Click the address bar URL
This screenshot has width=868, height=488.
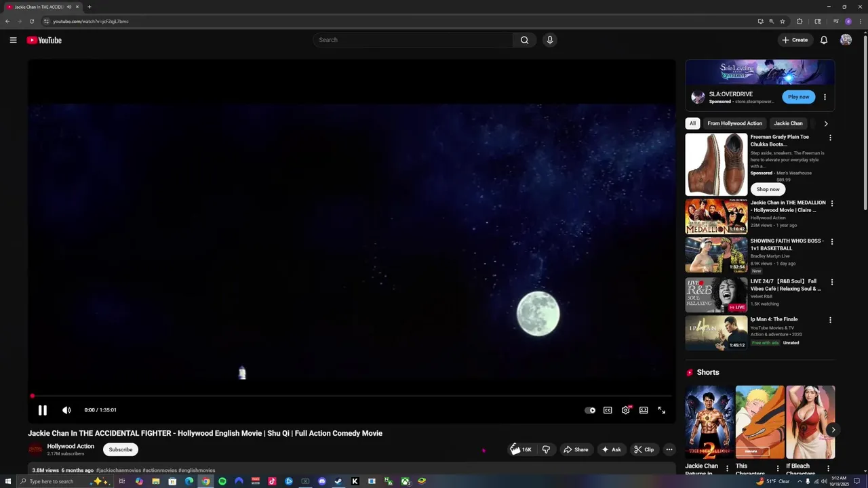click(x=91, y=21)
